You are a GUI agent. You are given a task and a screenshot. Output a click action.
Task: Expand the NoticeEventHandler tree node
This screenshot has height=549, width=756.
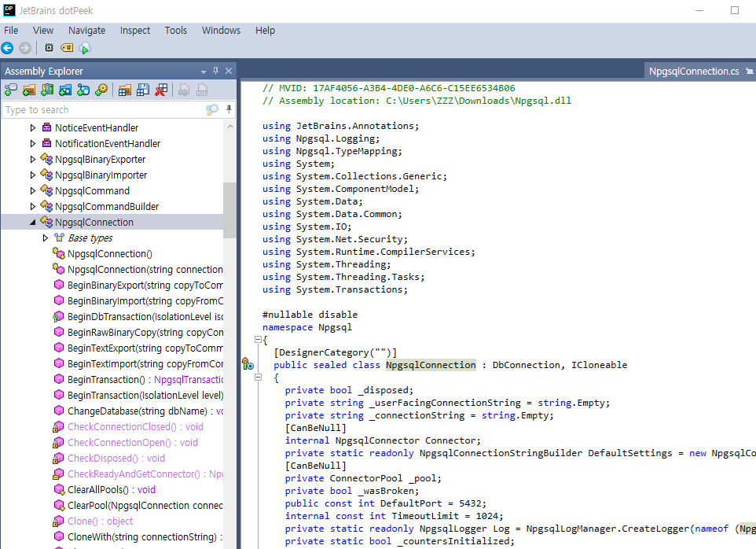33,128
